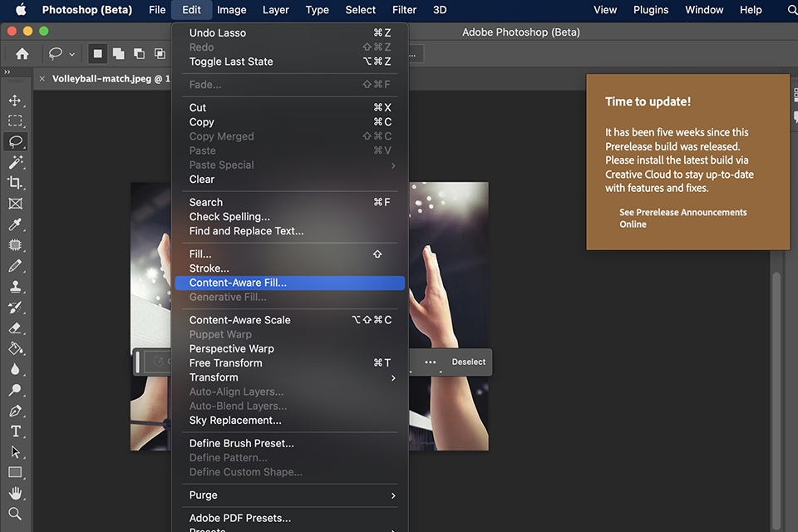Toggle Subtract from Selection mode
The height and width of the screenshot is (532, 798).
coord(139,53)
